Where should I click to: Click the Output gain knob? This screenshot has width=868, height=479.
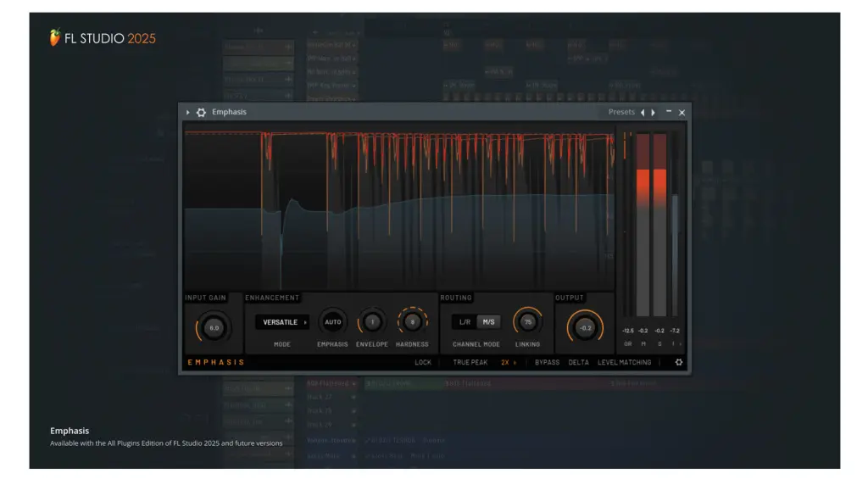[x=585, y=327]
